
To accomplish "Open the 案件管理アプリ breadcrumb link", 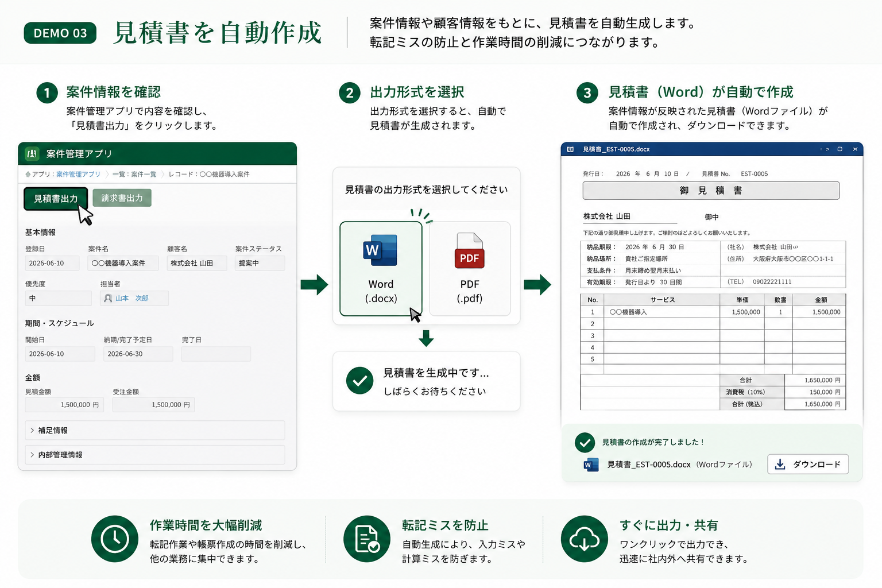I will (78, 174).
